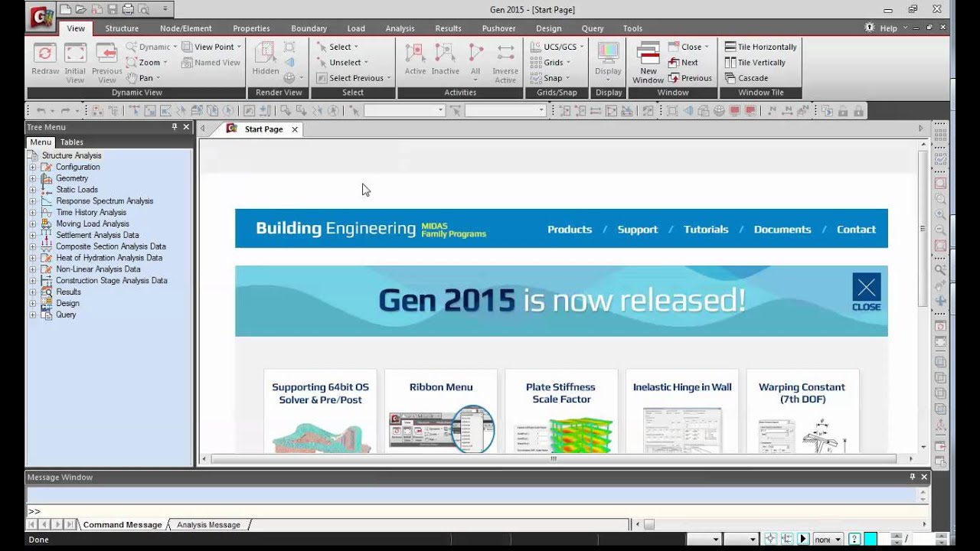Click the new file icon in quick access
Viewport: 980px width, 551px height.
click(x=66, y=9)
